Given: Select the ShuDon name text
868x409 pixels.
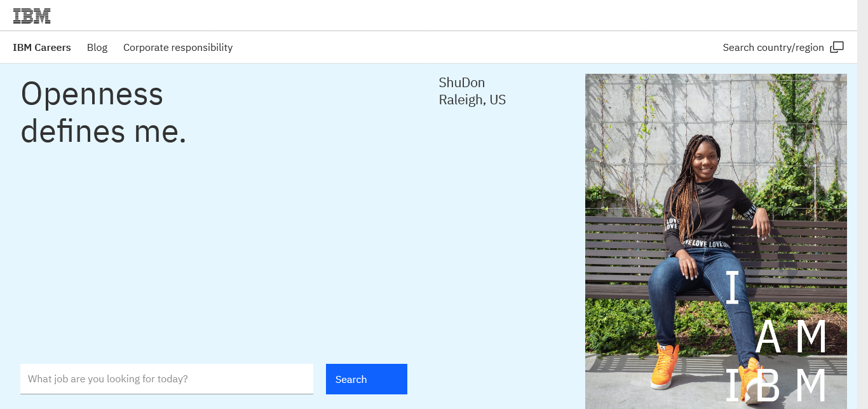Looking at the screenshot, I should coord(462,83).
